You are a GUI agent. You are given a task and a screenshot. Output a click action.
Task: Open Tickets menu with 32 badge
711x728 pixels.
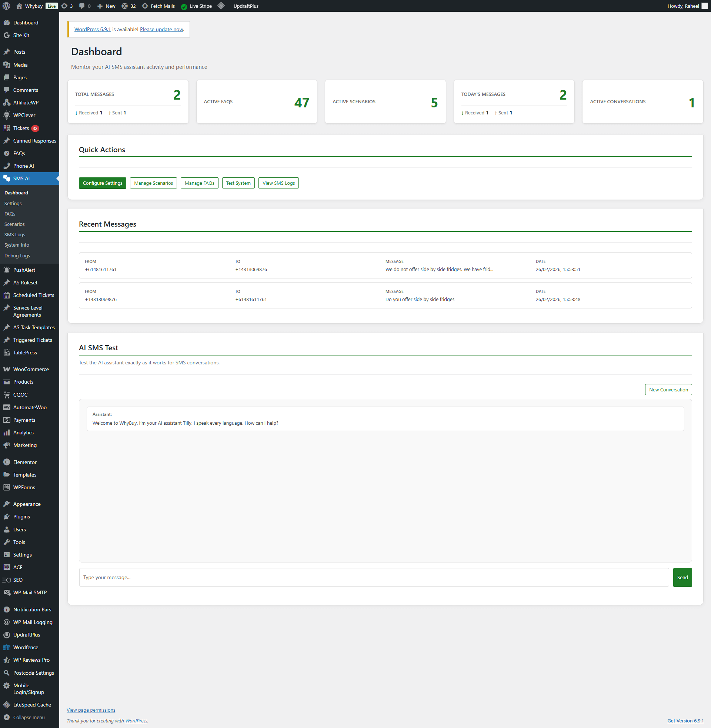(21, 128)
